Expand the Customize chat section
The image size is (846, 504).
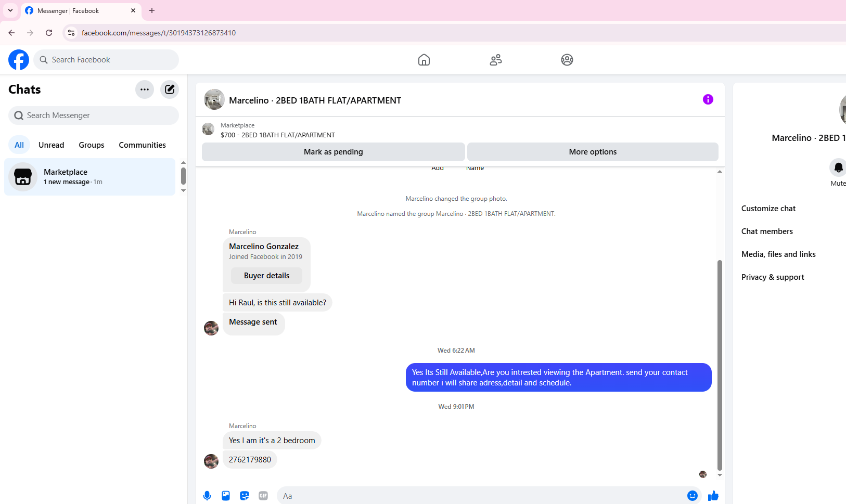coord(768,209)
